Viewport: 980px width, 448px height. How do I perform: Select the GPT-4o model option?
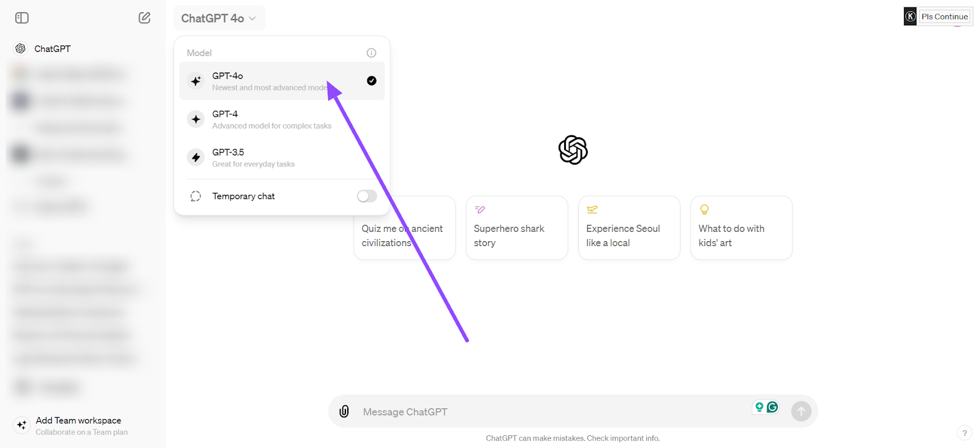point(282,81)
